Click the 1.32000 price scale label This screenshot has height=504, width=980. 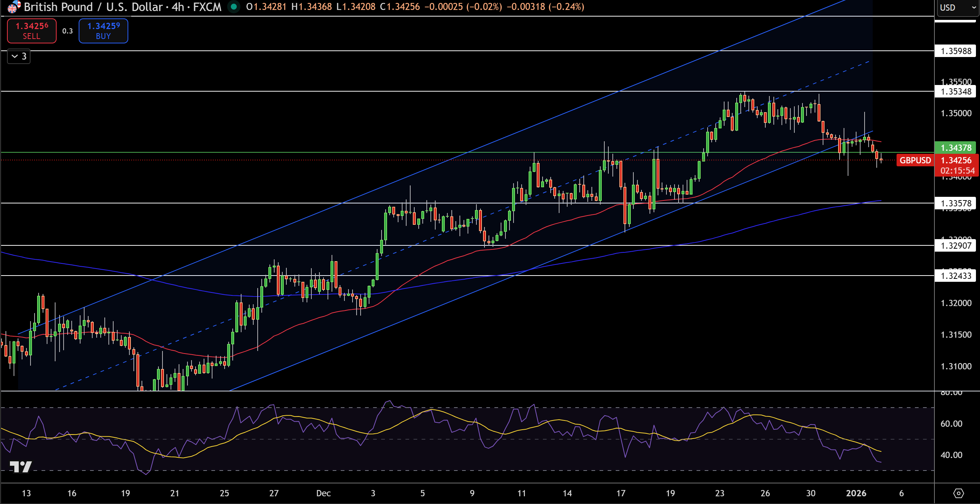point(956,303)
